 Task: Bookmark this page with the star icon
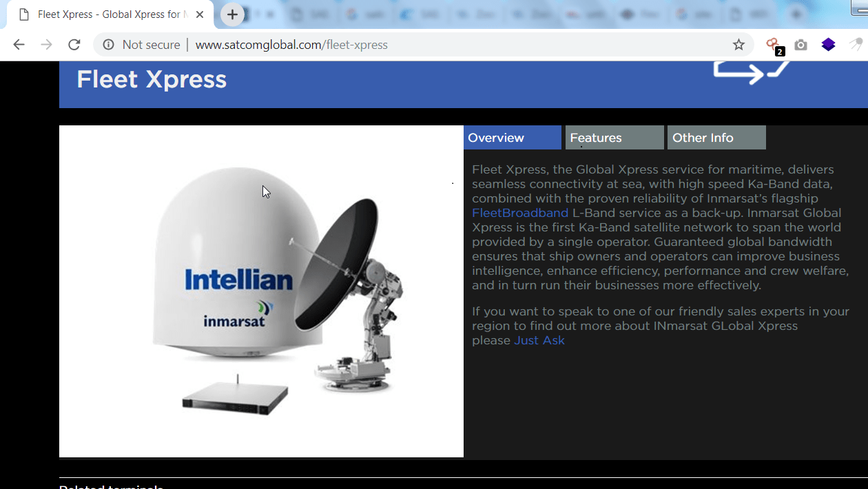(738, 45)
